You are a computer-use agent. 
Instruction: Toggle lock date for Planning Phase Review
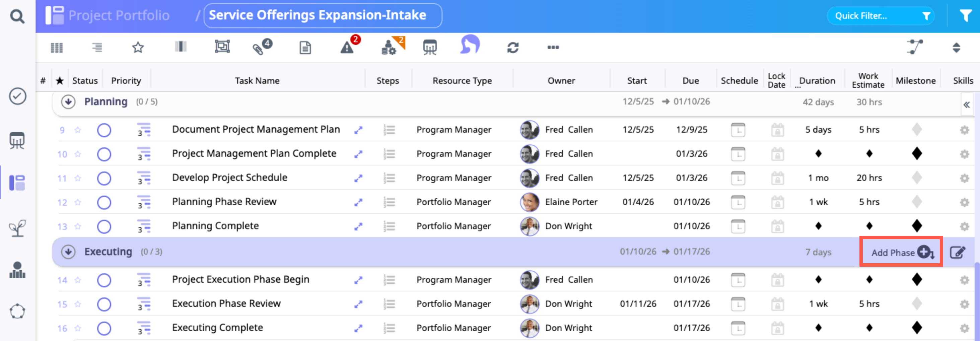pos(777,202)
